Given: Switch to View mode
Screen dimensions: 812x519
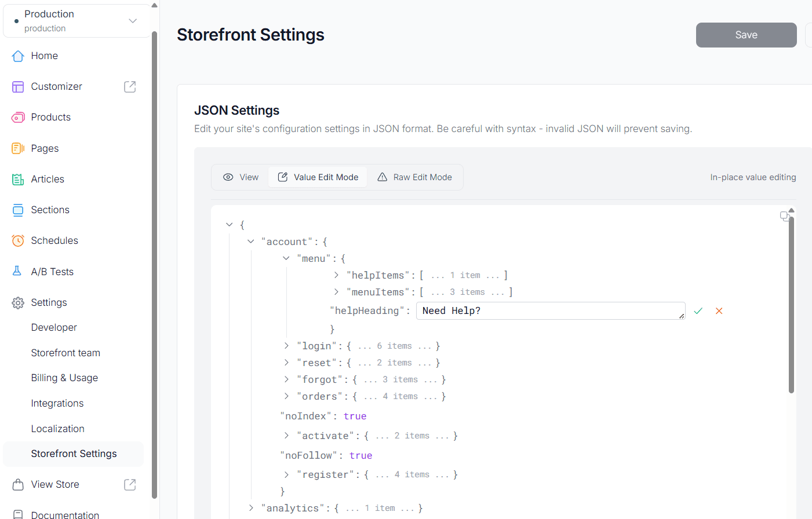Looking at the screenshot, I should [x=241, y=177].
